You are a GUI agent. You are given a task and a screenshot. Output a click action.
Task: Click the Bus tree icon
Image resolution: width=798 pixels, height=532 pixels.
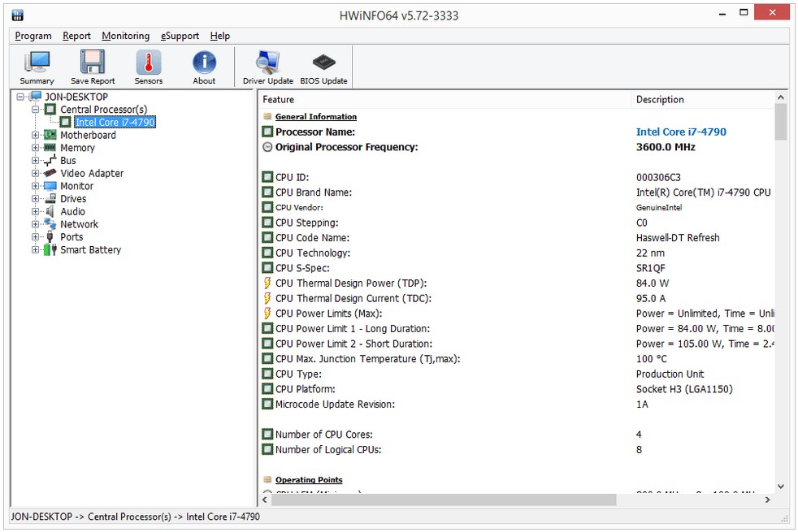[50, 160]
